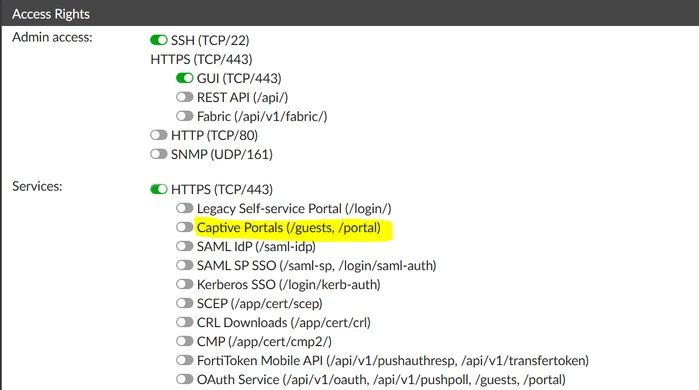Screen dimensions: 699x390
Task: Click the 'HTTPS (TCP/443)' admin access heading
Action: [201, 59]
